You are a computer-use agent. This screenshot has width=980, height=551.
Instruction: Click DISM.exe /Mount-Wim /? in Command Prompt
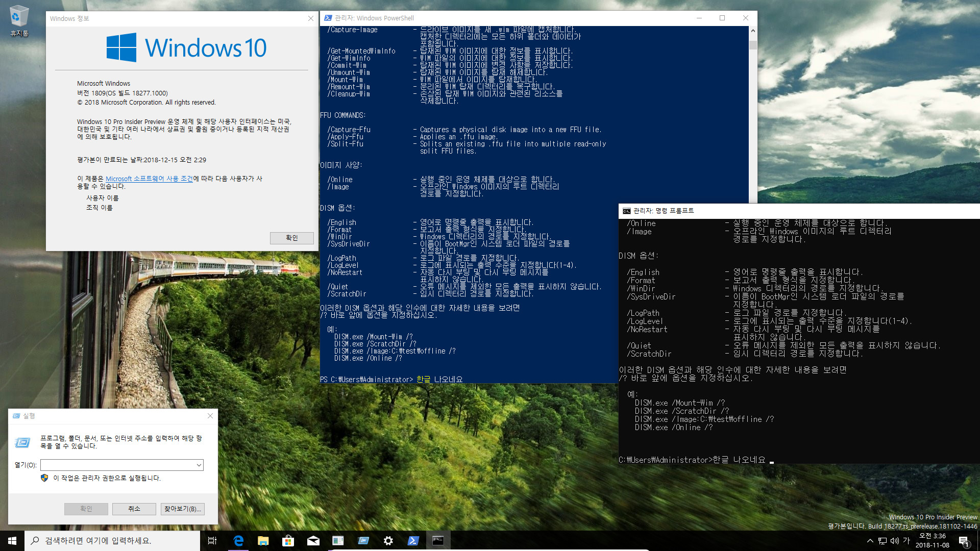(x=680, y=403)
